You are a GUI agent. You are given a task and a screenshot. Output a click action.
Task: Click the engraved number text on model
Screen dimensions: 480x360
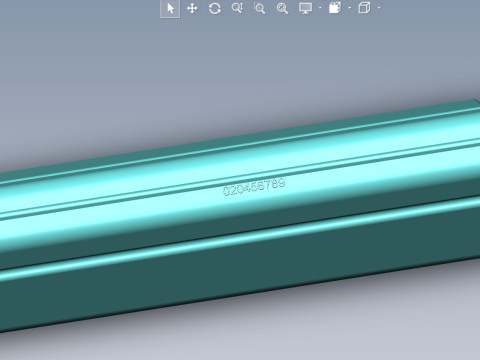(x=254, y=187)
